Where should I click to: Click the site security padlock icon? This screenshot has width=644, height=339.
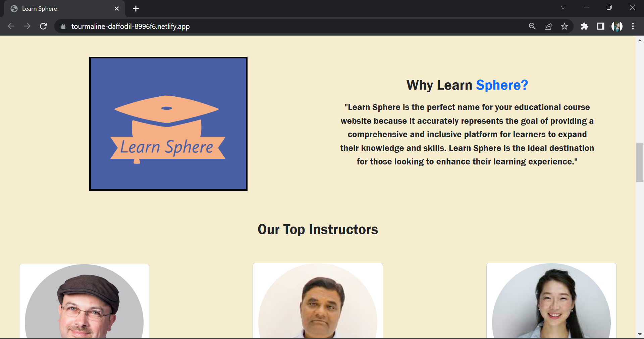(63, 26)
